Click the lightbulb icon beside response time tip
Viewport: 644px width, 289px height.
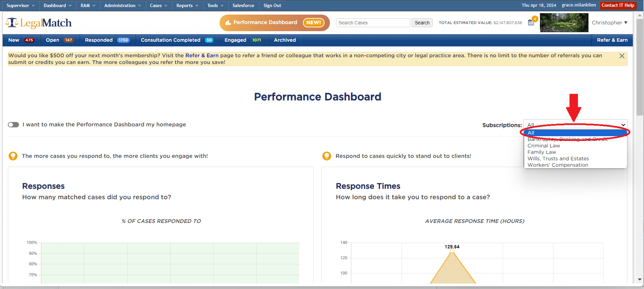tap(327, 156)
